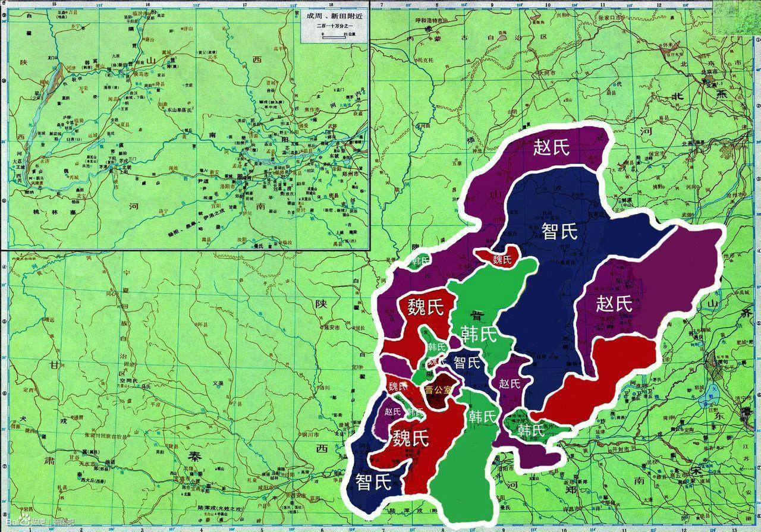Image resolution: width=761 pixels, height=532 pixels.
Task: Click the 浮山 label in the inset map
Action: tap(188, 29)
